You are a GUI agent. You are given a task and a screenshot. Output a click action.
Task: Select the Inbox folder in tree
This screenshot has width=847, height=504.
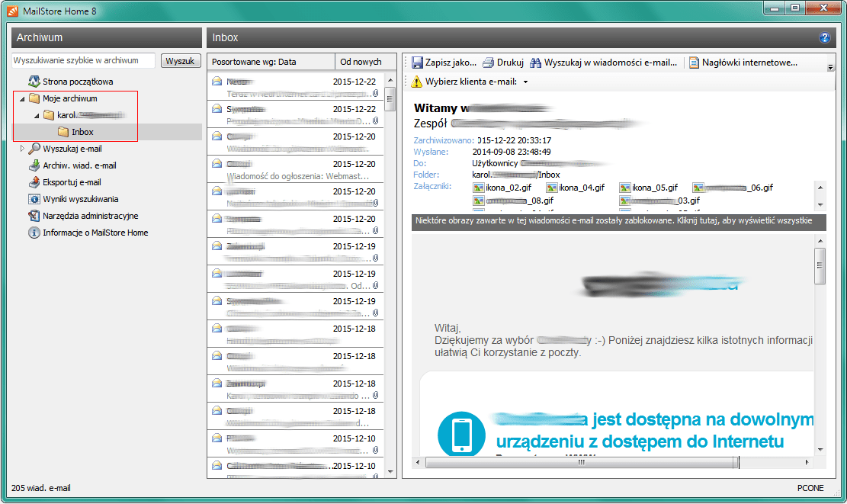pyautogui.click(x=82, y=132)
